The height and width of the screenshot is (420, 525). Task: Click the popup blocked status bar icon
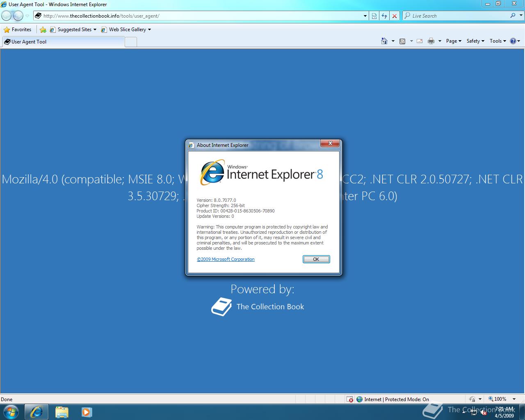pyautogui.click(x=350, y=399)
